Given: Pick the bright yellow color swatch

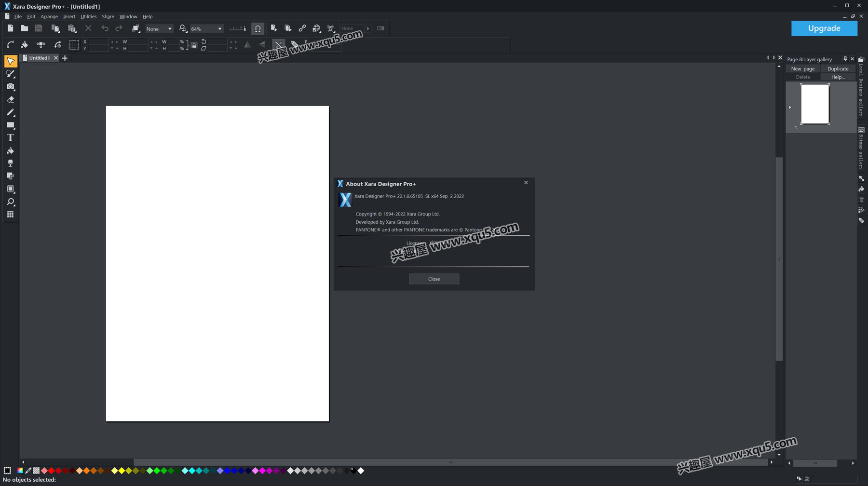Looking at the screenshot, I should click(x=122, y=471).
